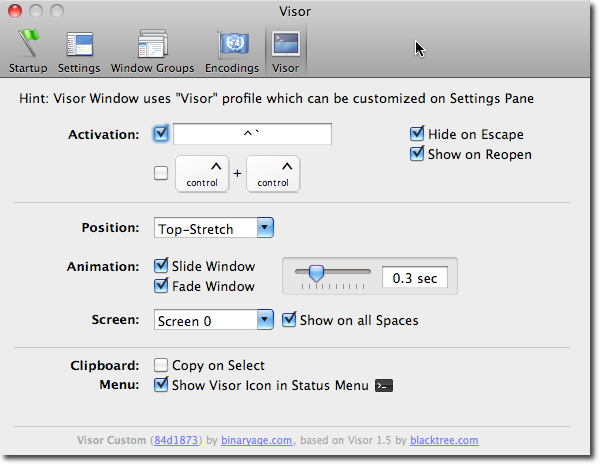Click the first control key button
The image size is (600, 465).
click(x=202, y=173)
